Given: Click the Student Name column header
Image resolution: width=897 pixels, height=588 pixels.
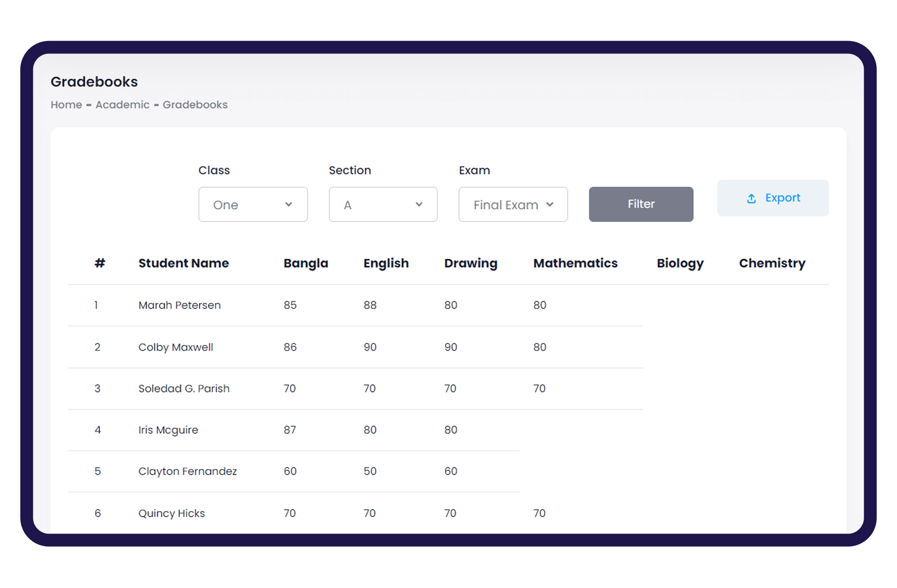Looking at the screenshot, I should pyautogui.click(x=183, y=263).
